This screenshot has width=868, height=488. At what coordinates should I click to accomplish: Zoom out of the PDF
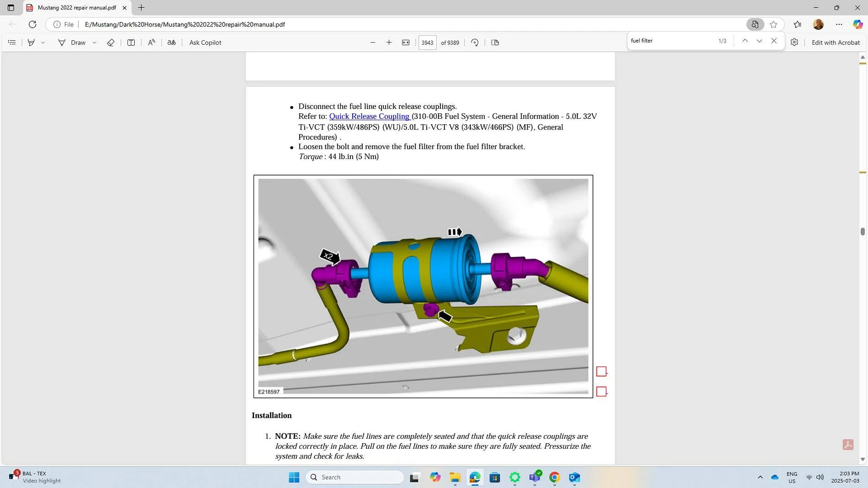click(x=373, y=42)
